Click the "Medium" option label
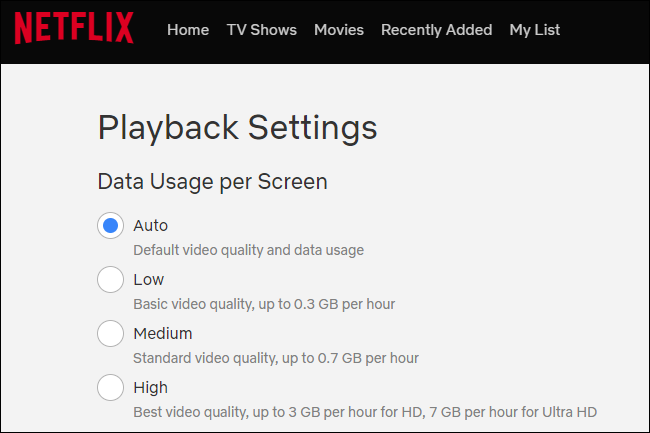 pos(163,334)
